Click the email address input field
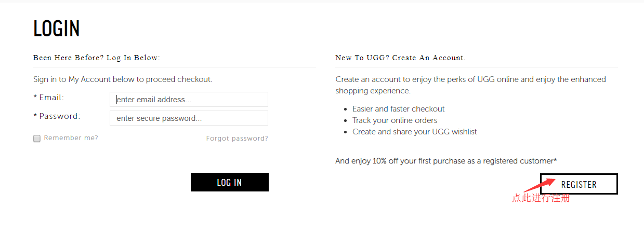The height and width of the screenshot is (234, 644). pos(189,100)
